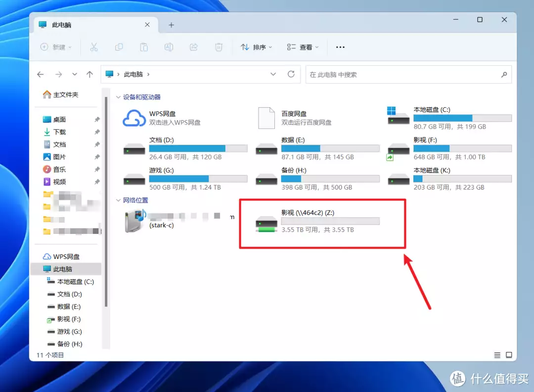Select the 此电脑 window tab

(x=96, y=25)
